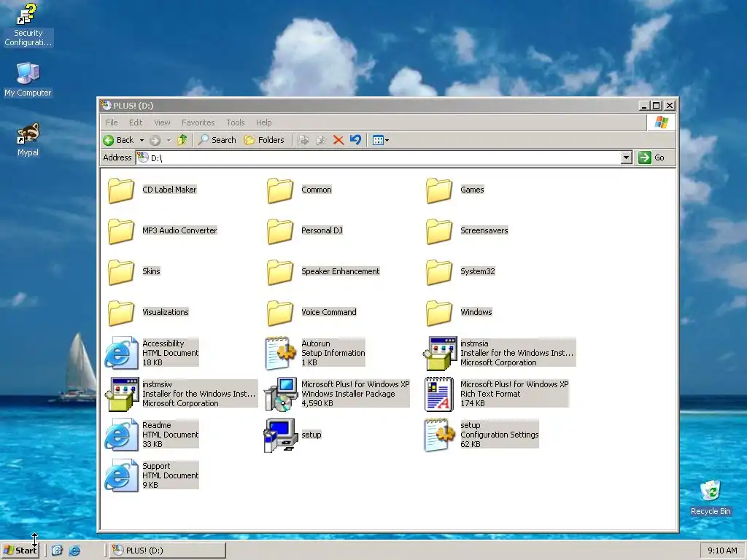This screenshot has width=747, height=560.
Task: Select the setup Configuration Settings icon
Action: [438, 435]
